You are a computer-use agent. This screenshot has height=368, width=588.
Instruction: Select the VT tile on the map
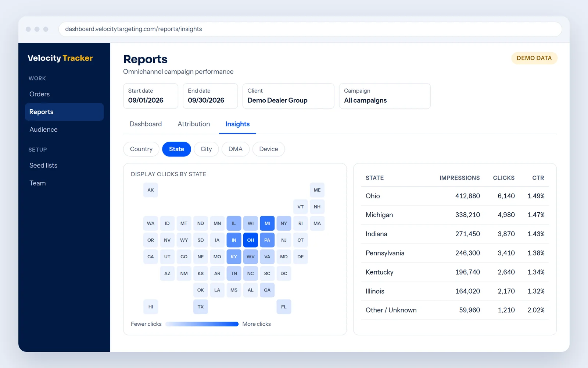301,207
